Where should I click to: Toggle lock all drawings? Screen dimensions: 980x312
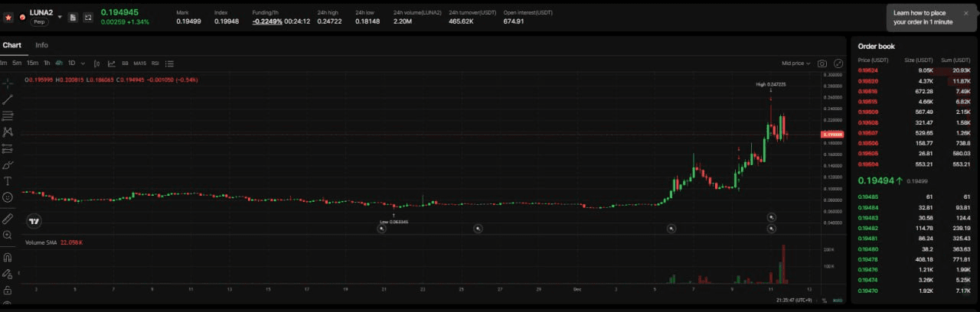tap(8, 291)
